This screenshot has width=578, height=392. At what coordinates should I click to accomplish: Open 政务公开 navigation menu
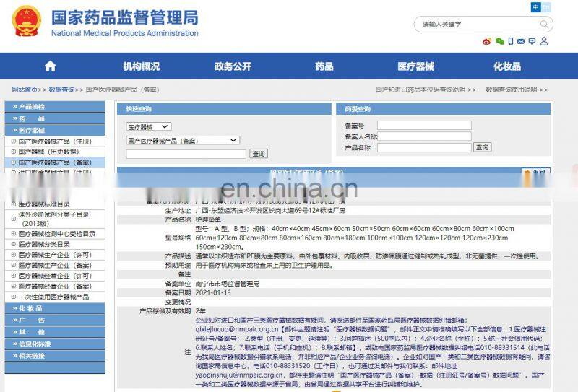coord(233,66)
